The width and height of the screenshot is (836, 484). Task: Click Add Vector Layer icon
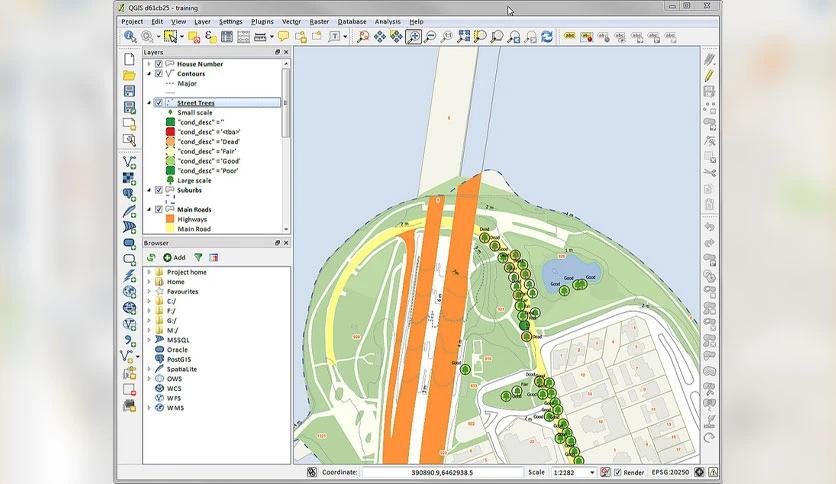pyautogui.click(x=129, y=162)
